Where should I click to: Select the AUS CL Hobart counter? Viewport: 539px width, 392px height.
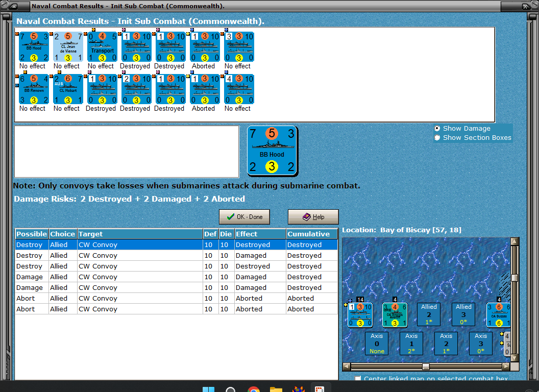(x=68, y=89)
